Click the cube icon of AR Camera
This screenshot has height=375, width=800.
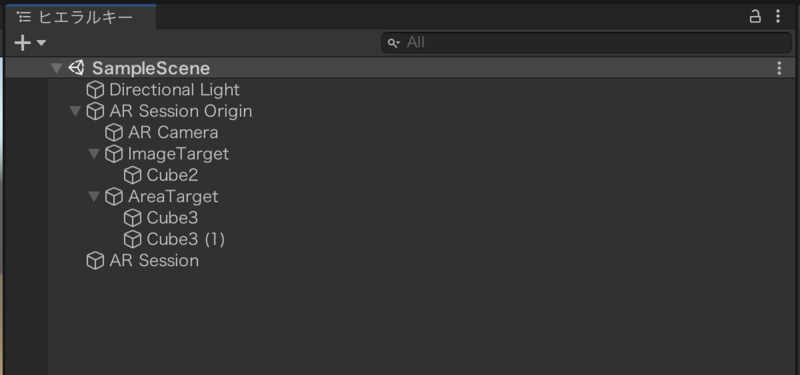[114, 133]
